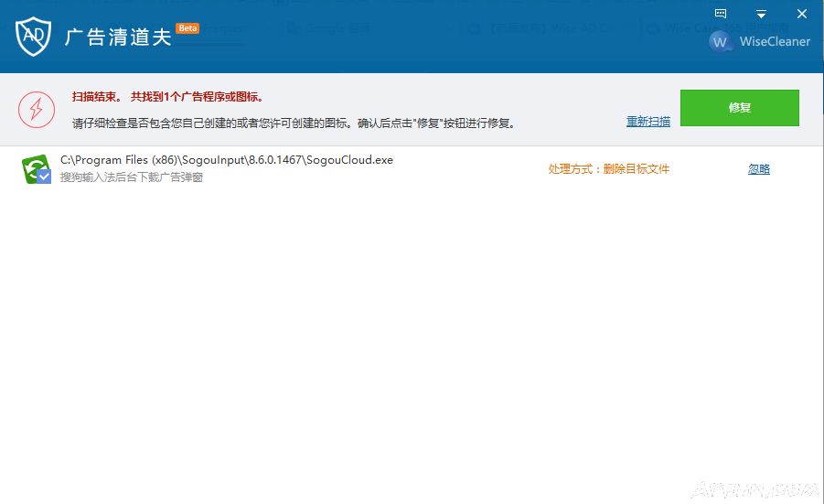Click the WiseCleaner brand text

tap(775, 42)
